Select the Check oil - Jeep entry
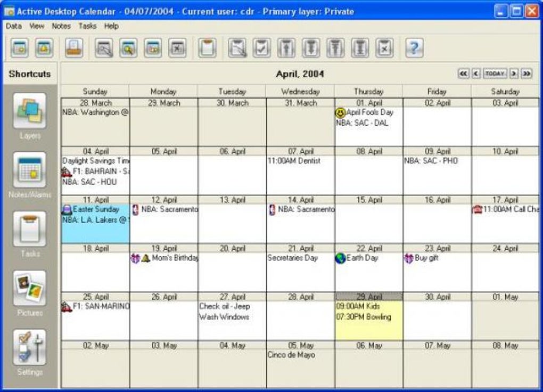This screenshot has width=543, height=392. [225, 306]
